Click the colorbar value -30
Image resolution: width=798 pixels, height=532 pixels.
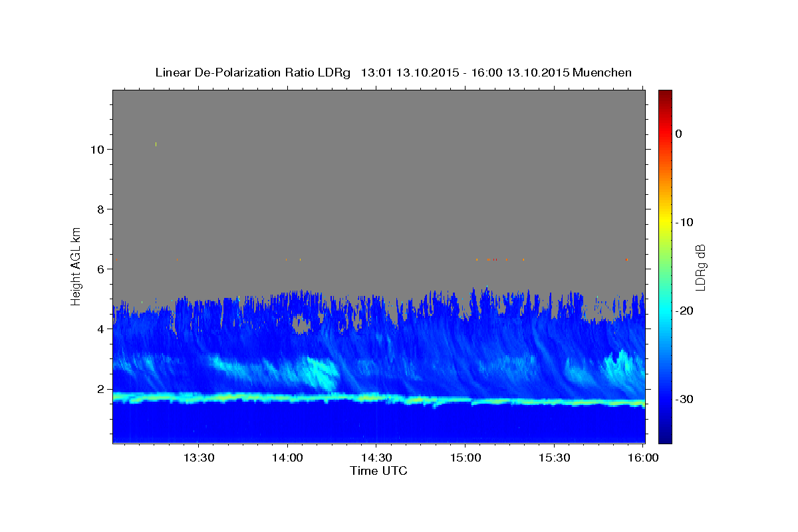[685, 399]
